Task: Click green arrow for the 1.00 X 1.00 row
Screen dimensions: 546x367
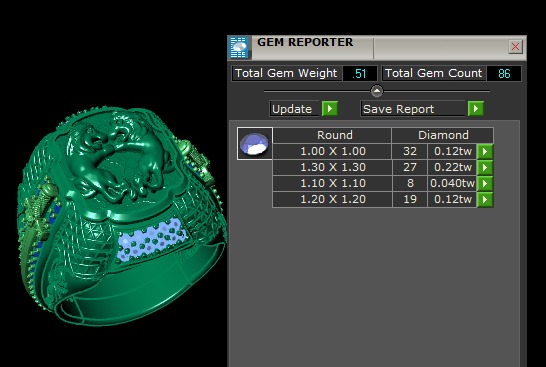Action: [485, 151]
